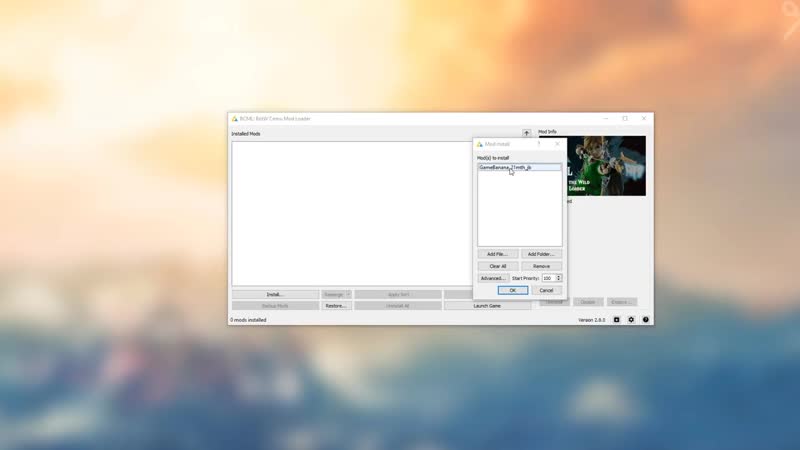Click the Explore... button under Mod Info
Viewport: 800px width, 450px height.
click(622, 302)
